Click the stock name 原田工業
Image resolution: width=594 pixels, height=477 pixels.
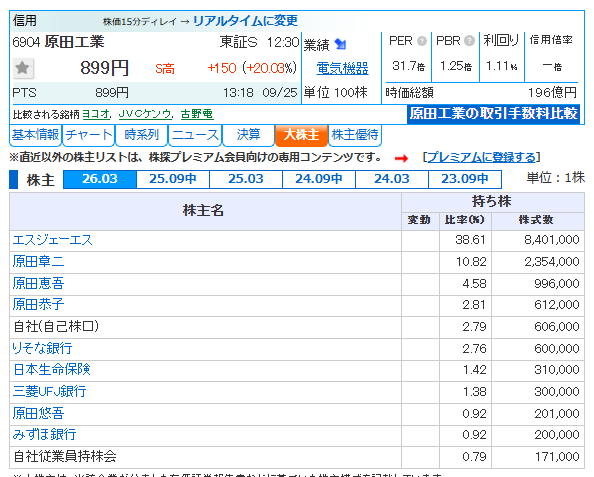74,42
